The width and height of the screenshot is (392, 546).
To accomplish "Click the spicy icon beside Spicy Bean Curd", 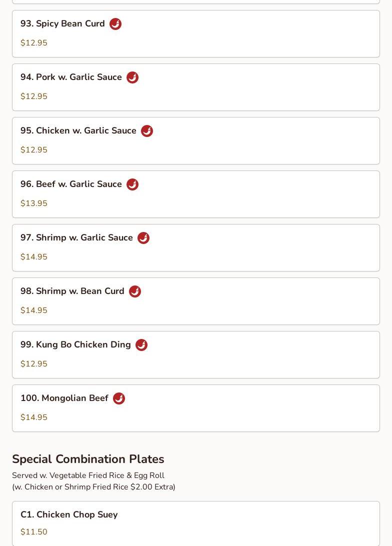I will pos(115,24).
